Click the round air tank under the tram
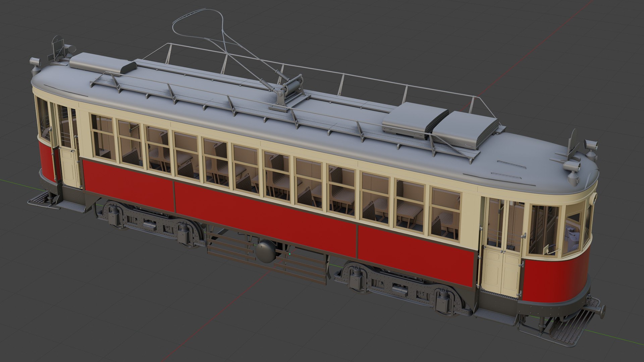 tap(265, 251)
